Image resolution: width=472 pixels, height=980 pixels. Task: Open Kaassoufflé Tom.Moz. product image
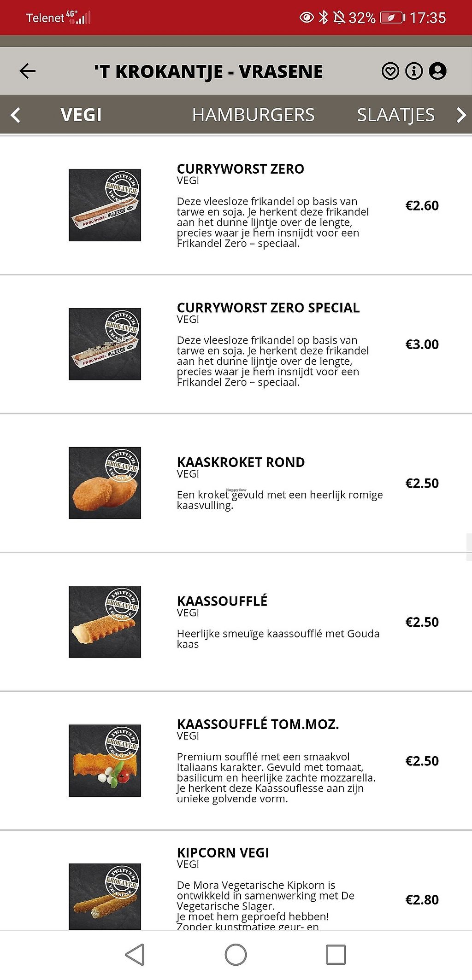(x=105, y=760)
